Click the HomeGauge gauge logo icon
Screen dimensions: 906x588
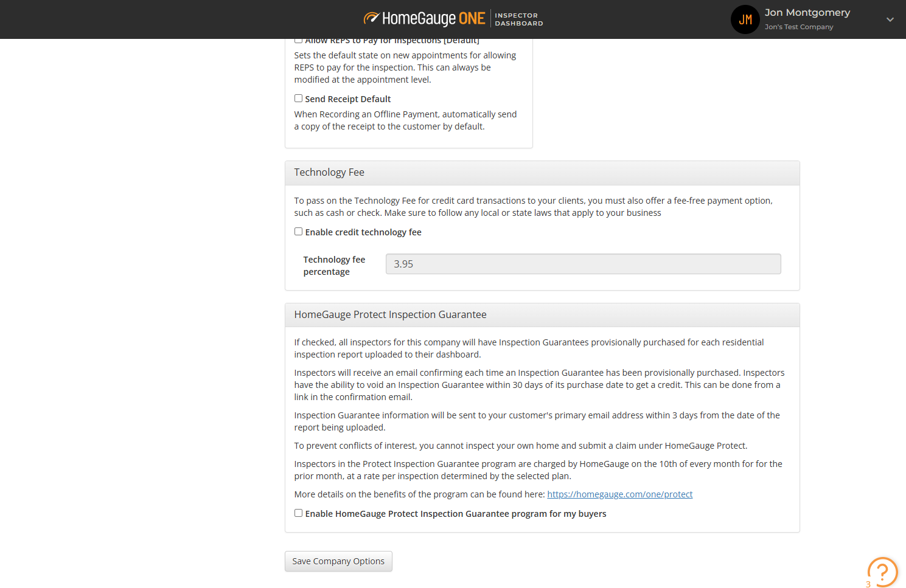pos(371,18)
